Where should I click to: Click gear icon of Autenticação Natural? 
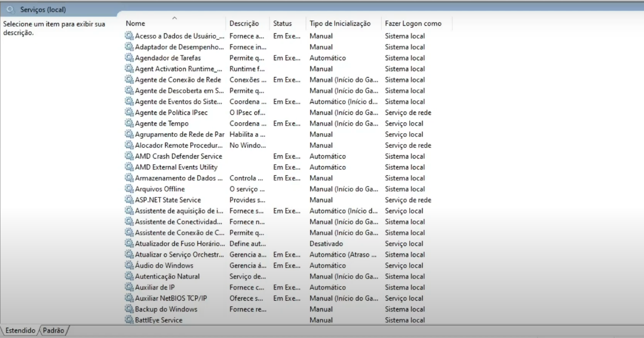[x=129, y=277]
